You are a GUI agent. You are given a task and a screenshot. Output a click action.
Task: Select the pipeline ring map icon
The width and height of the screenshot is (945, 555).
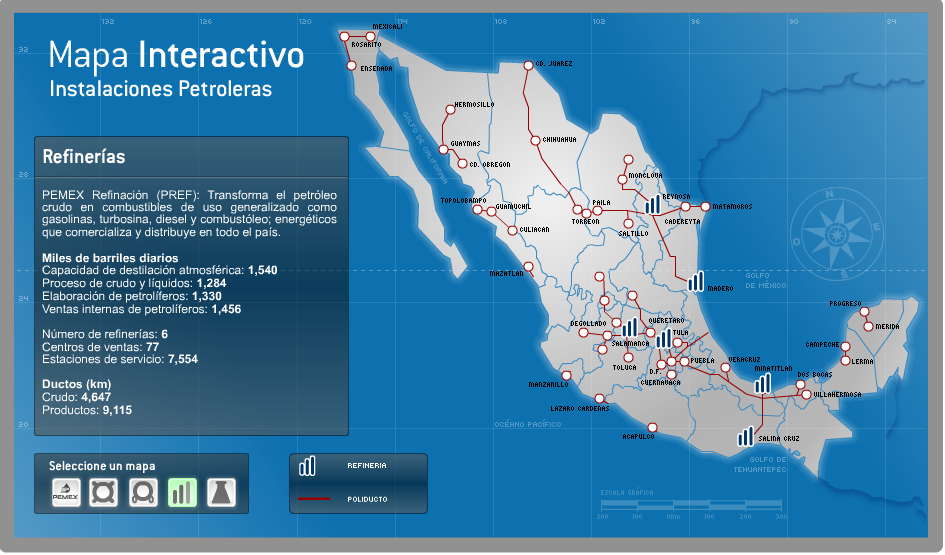point(143,492)
